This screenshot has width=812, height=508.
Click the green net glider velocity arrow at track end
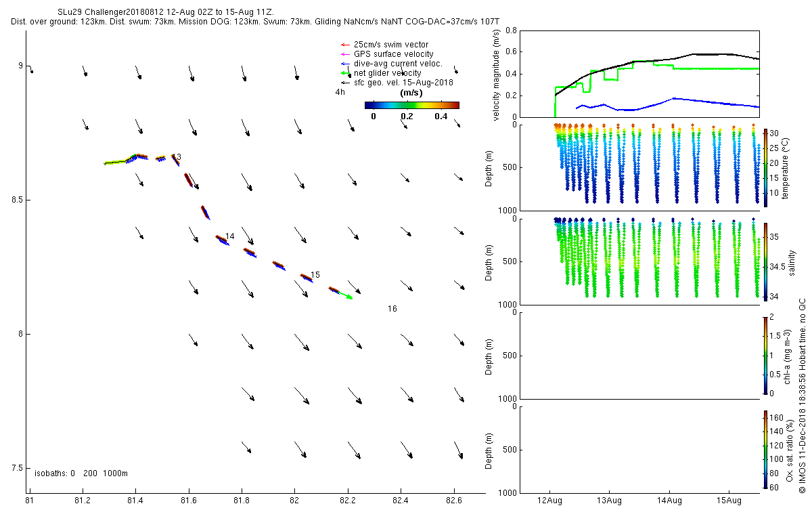click(345, 295)
